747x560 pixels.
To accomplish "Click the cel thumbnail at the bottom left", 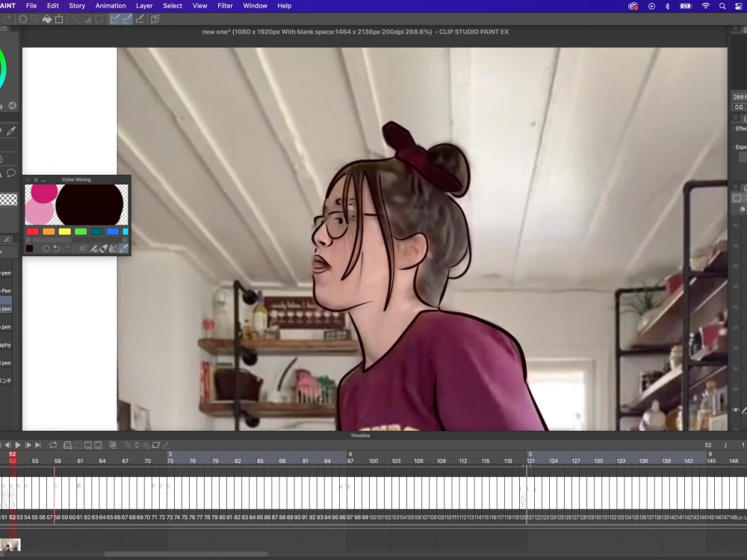I will point(10,544).
